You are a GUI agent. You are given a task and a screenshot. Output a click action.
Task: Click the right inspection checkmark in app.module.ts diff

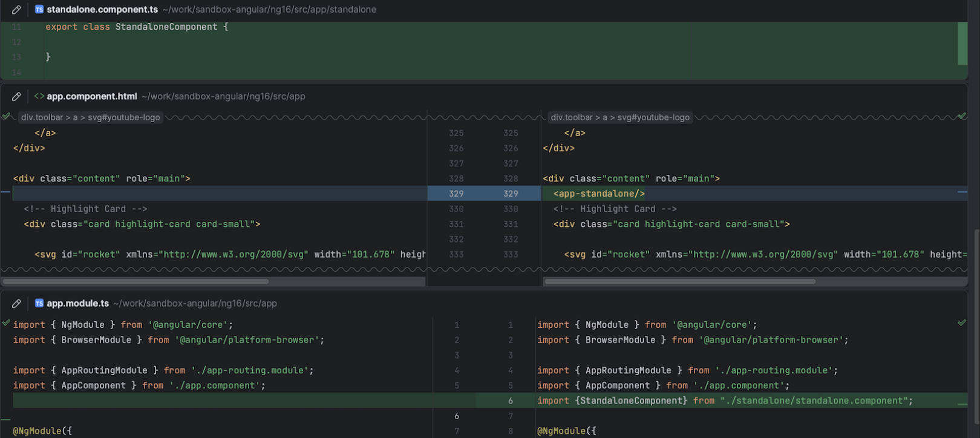coord(962,323)
